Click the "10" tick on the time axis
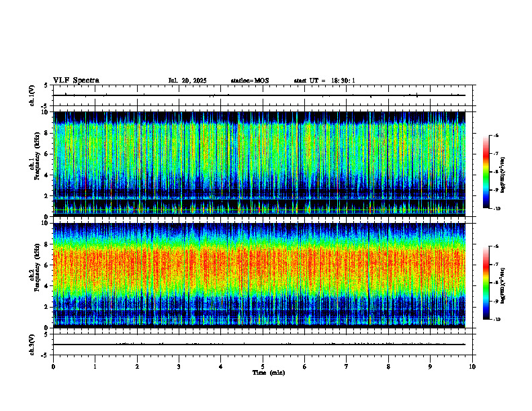 tap(472, 367)
